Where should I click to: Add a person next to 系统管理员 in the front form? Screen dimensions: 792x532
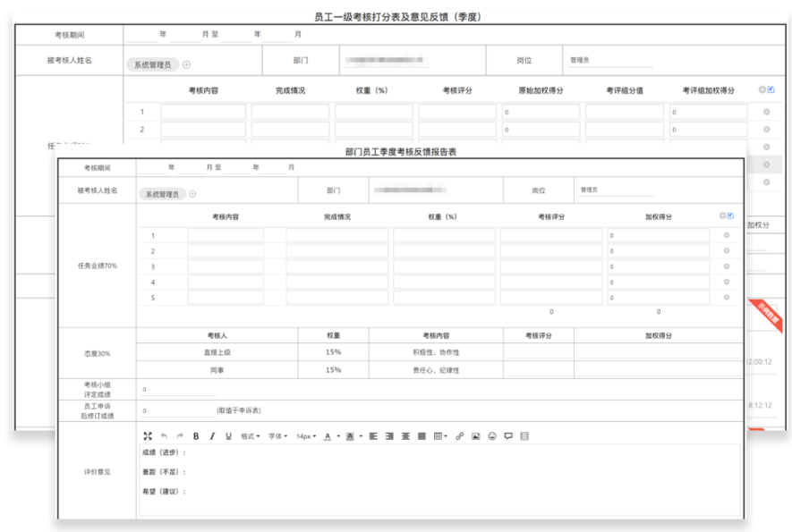pos(192,194)
